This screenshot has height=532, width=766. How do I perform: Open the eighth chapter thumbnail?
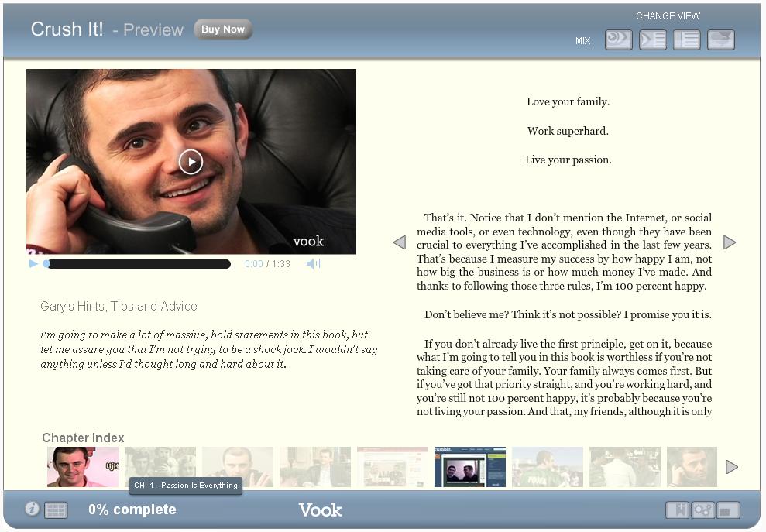tap(625, 466)
